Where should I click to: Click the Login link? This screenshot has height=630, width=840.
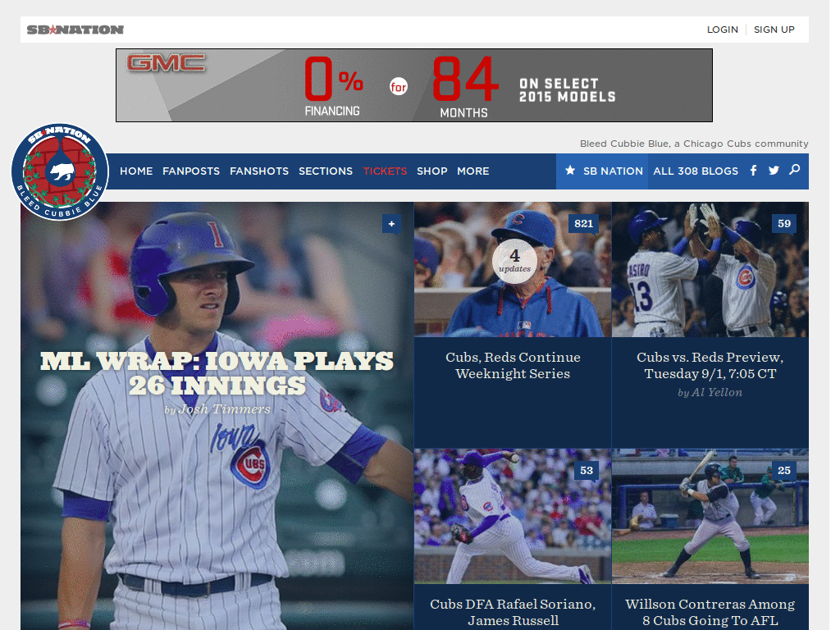click(722, 30)
